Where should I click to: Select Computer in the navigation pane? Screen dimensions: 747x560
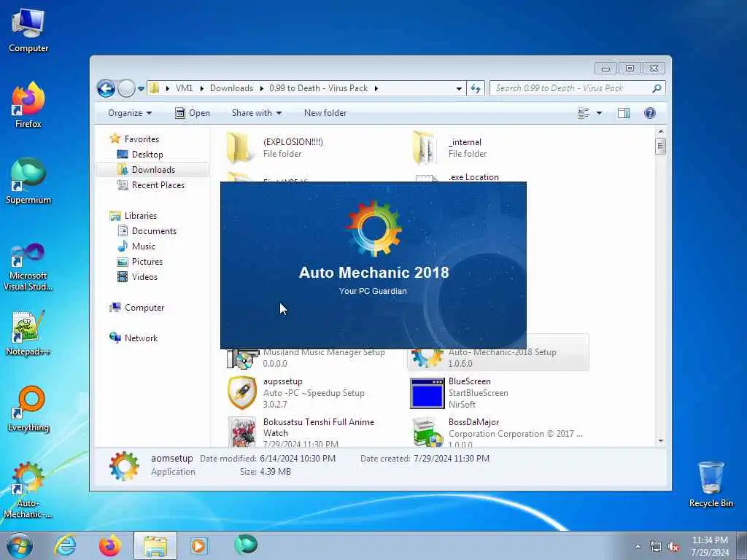click(144, 308)
